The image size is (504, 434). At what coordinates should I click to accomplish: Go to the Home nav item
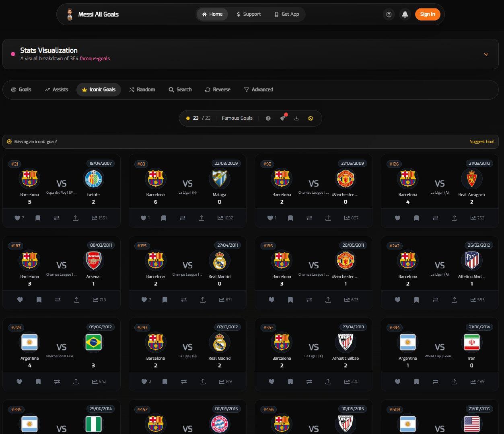212,14
